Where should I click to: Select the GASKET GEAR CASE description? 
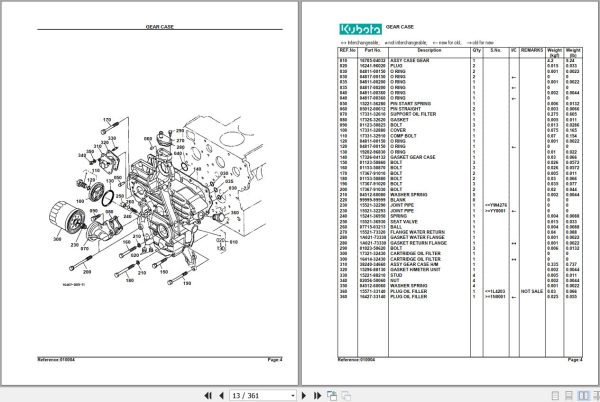(412, 157)
